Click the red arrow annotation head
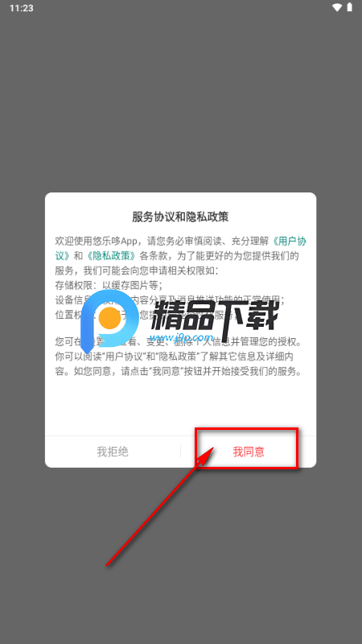 pyautogui.click(x=208, y=456)
